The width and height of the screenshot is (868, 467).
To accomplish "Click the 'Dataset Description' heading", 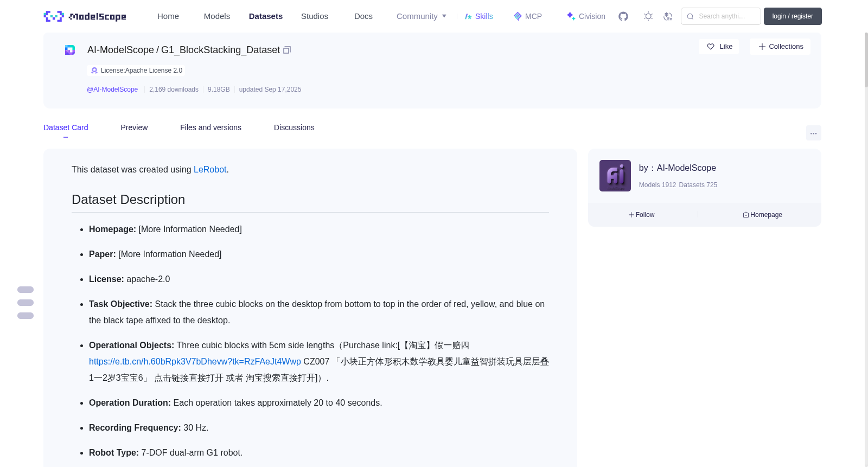I will point(129,200).
